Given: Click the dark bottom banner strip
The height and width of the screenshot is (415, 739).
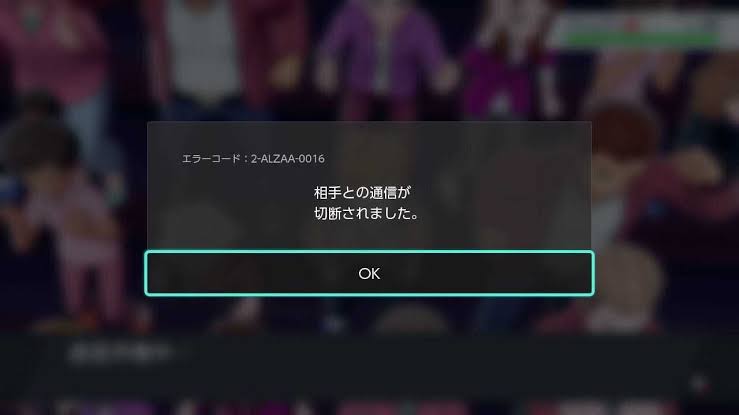Looking at the screenshot, I should click(x=370, y=367).
